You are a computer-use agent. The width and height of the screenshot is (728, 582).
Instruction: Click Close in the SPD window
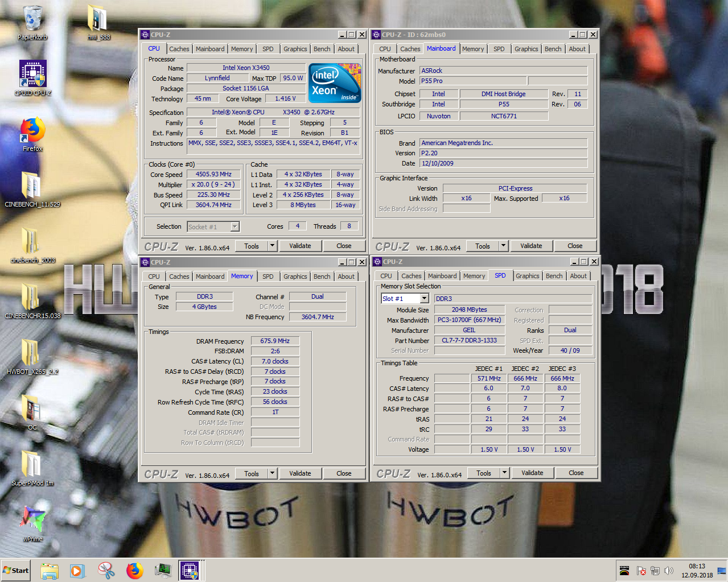point(576,473)
